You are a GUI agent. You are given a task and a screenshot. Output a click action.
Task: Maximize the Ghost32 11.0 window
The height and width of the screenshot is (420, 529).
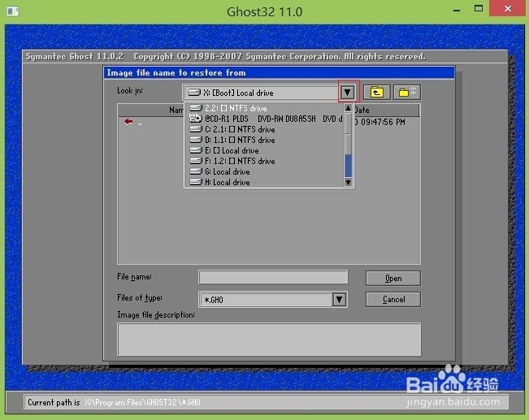click(479, 9)
